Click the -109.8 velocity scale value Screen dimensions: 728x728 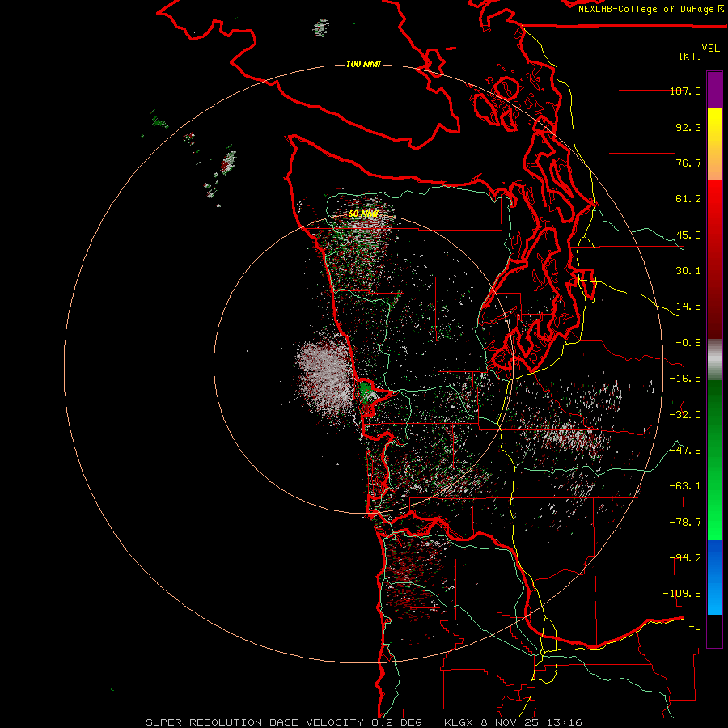pos(682,594)
